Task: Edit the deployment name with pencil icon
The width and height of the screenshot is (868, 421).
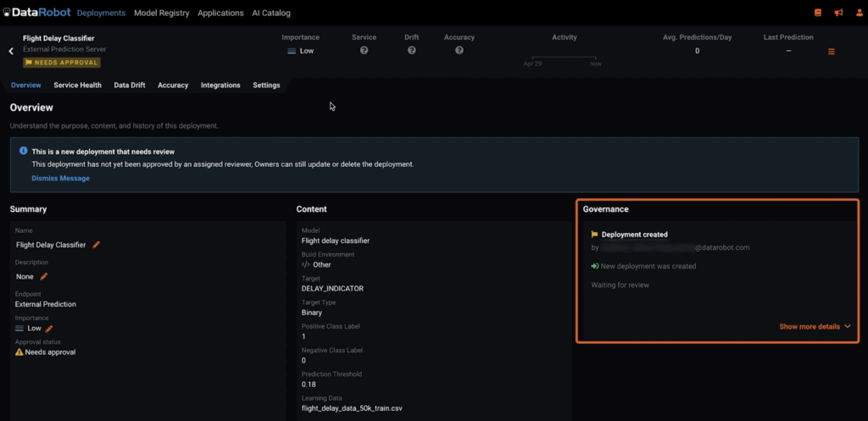Action: pyautogui.click(x=97, y=244)
